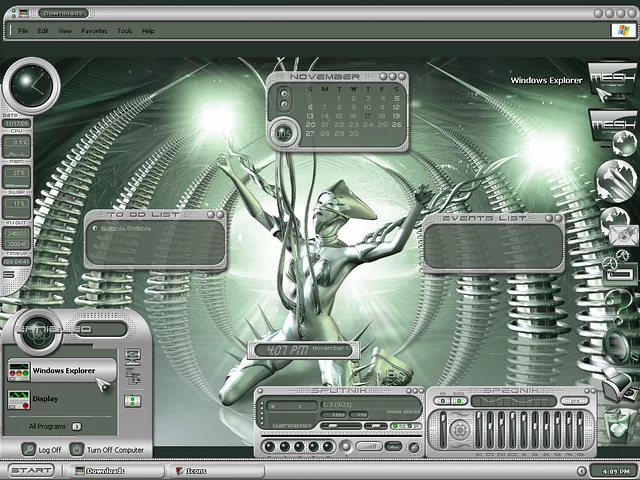
Task: Click the My Computer icon in Start panel
Action: click(x=134, y=355)
